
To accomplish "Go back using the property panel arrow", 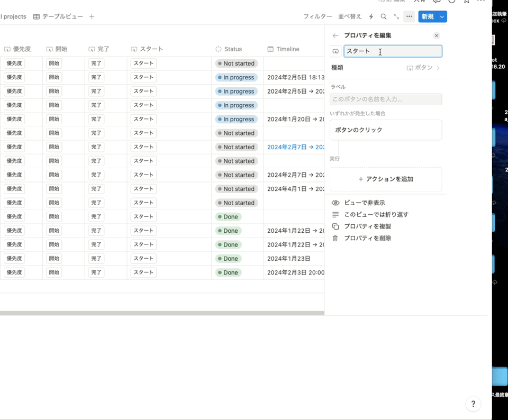I will [335, 35].
